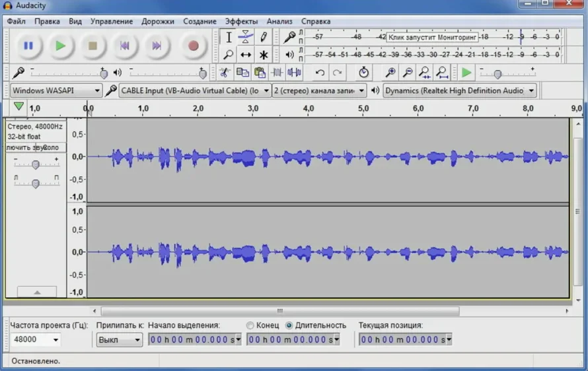The image size is (588, 371).
Task: Skip to start of the track
Action: [x=124, y=46]
